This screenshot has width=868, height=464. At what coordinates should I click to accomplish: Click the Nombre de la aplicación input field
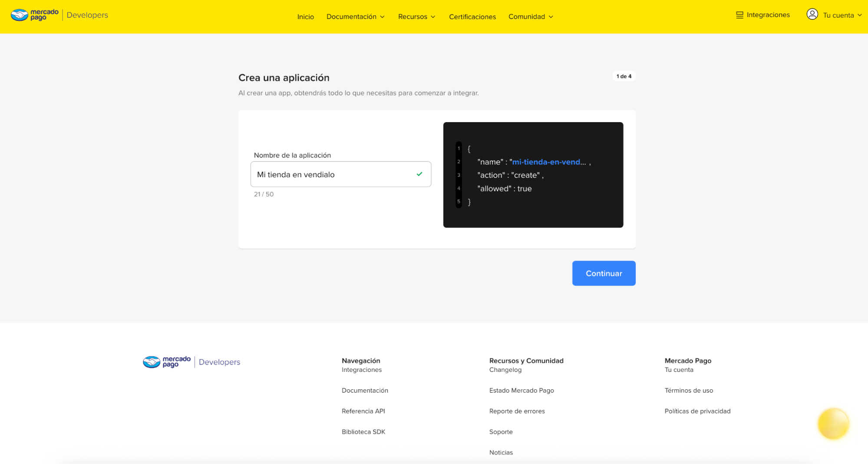[340, 174]
